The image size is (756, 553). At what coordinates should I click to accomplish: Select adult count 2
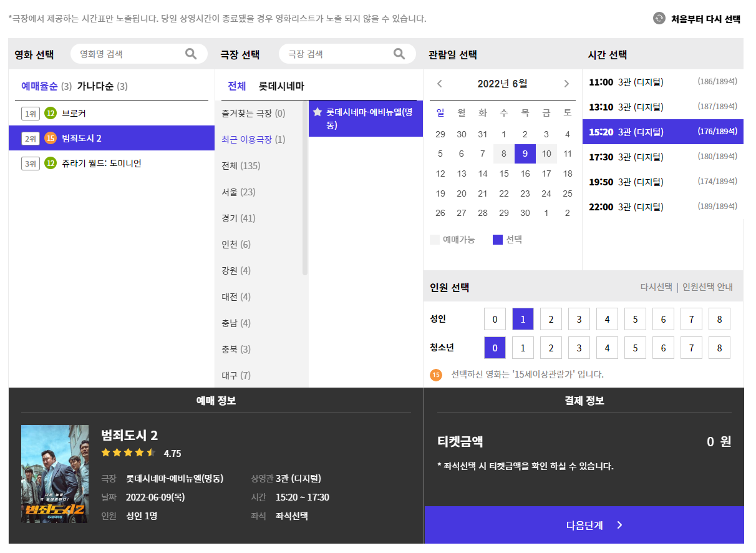pyautogui.click(x=551, y=319)
